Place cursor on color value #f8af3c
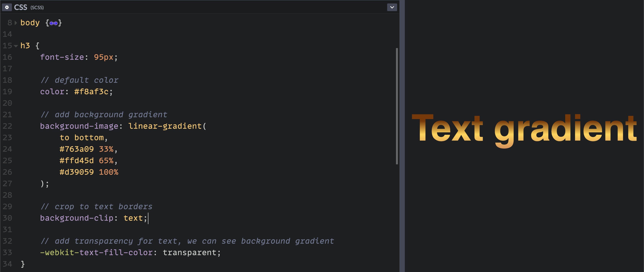 click(x=91, y=92)
